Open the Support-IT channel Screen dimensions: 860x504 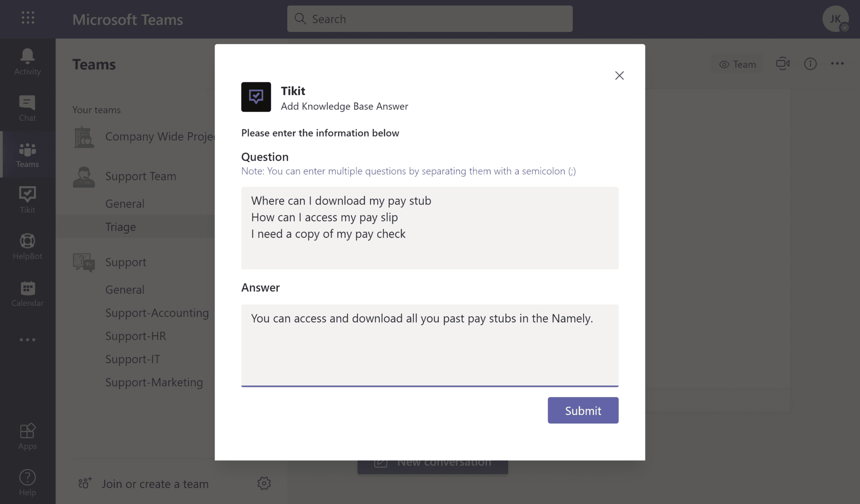[x=133, y=359]
